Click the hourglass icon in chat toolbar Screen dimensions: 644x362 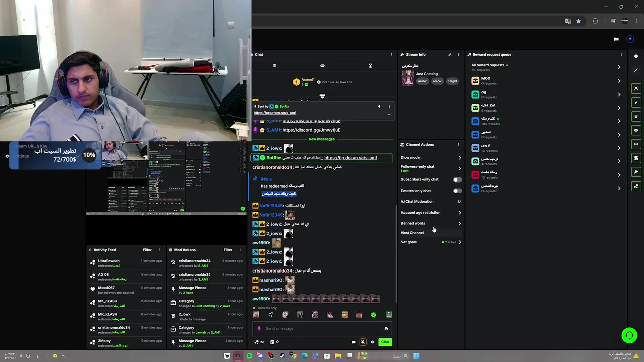(x=370, y=66)
